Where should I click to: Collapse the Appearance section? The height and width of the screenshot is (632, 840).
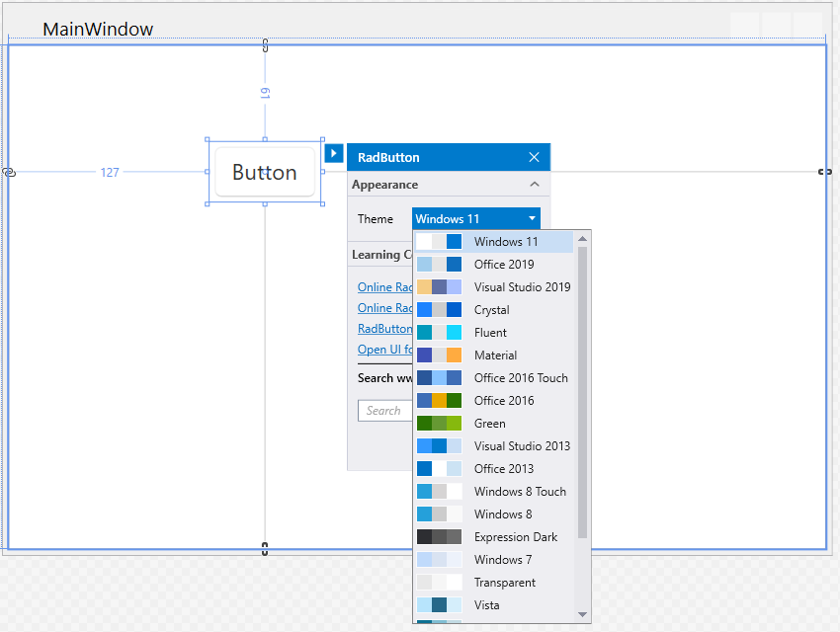tap(534, 185)
